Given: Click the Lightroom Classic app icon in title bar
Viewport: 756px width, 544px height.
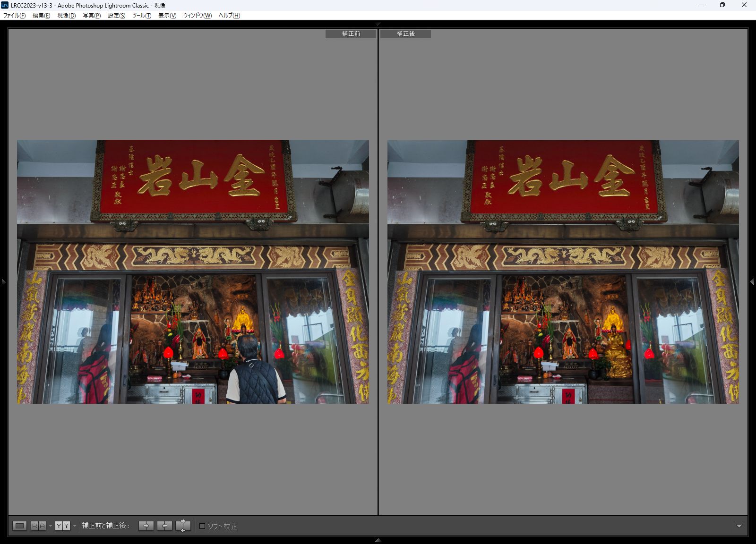Looking at the screenshot, I should (5, 5).
